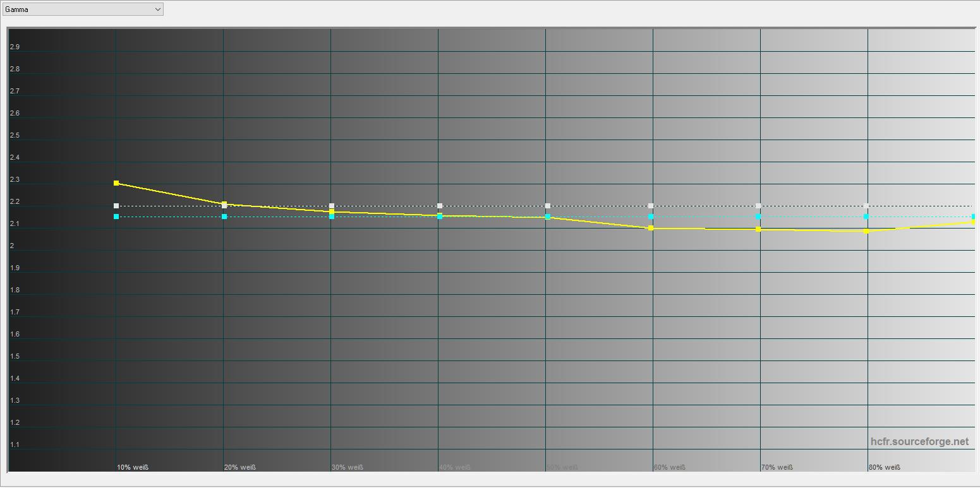Click the yellow data point at 80% weiß
This screenshot has width=980, height=488.
[x=866, y=231]
